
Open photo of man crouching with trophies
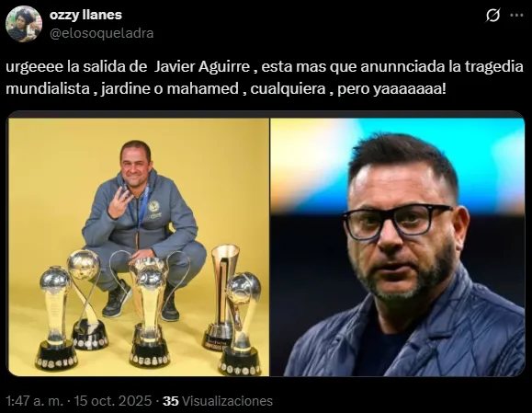[x=139, y=247]
